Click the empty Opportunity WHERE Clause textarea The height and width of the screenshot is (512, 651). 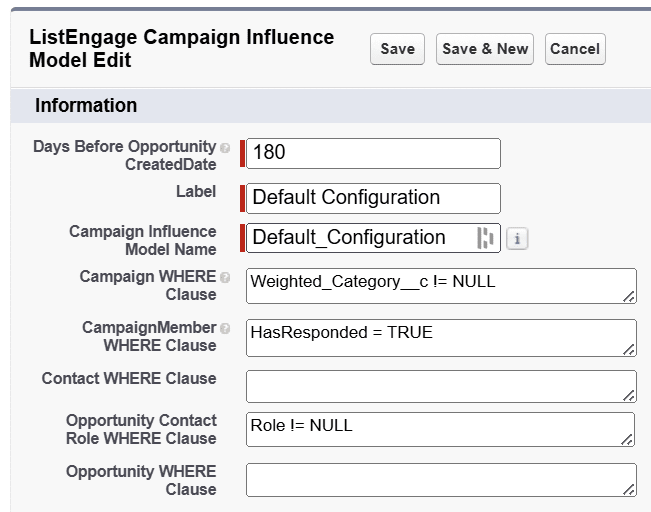click(x=441, y=480)
